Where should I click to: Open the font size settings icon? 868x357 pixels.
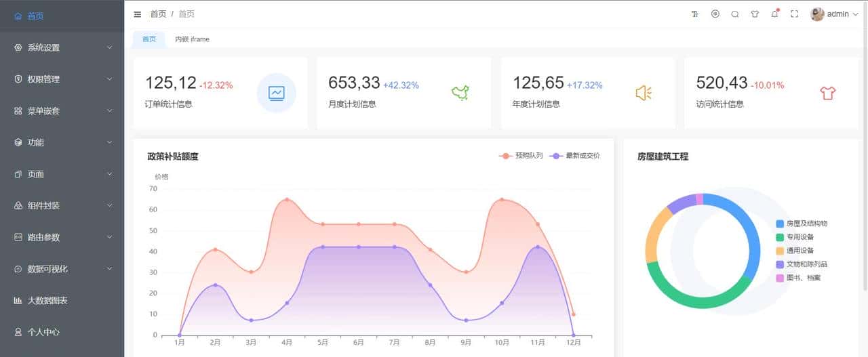pos(694,14)
